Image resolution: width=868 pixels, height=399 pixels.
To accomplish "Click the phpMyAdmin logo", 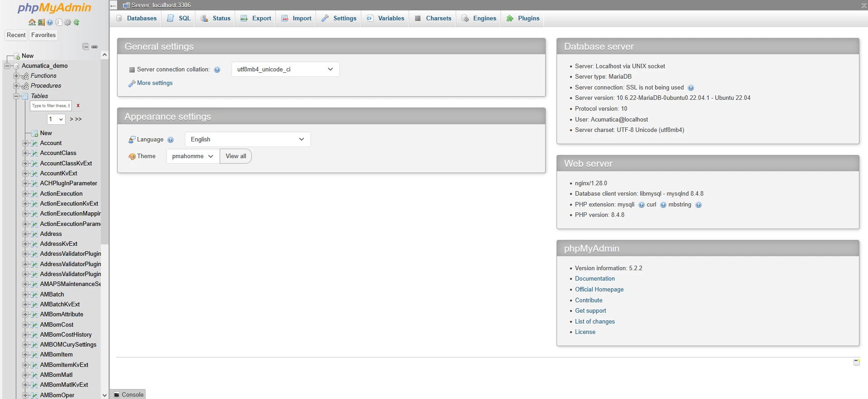I will point(54,8).
